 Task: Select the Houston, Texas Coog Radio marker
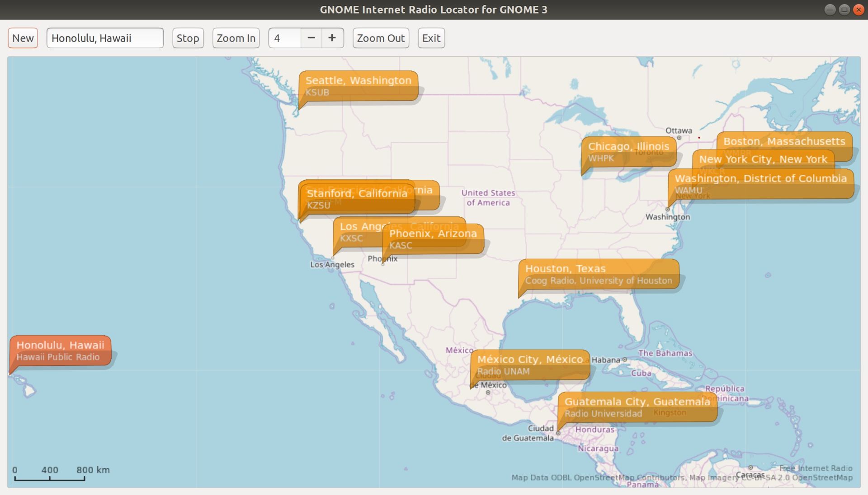coord(599,274)
